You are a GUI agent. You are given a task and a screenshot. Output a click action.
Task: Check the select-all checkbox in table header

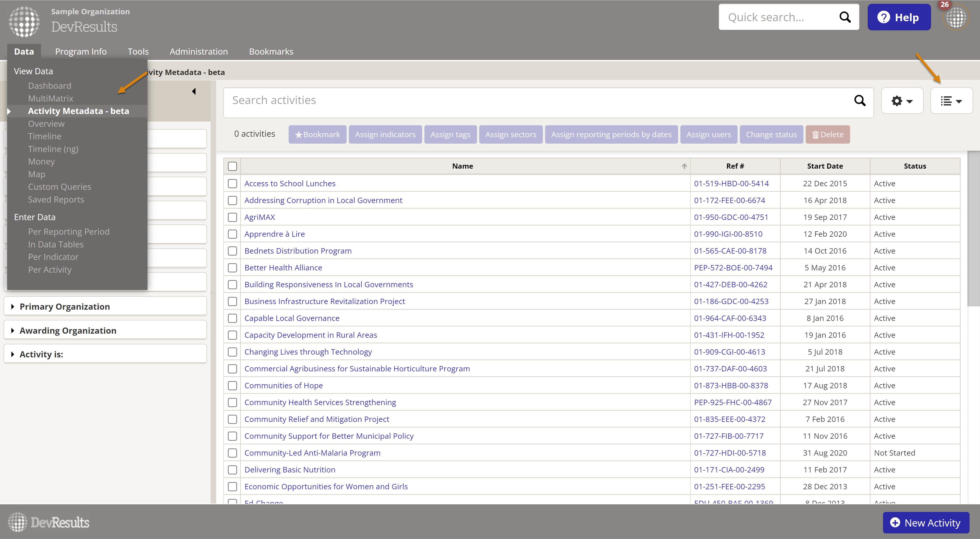[232, 166]
